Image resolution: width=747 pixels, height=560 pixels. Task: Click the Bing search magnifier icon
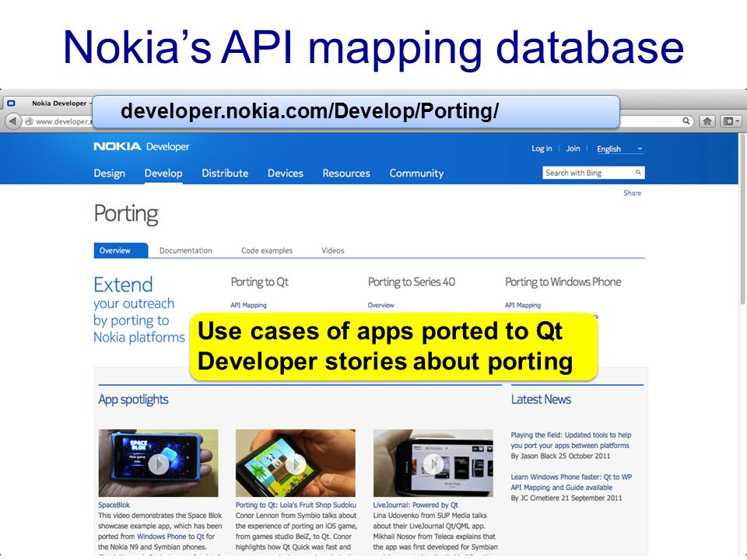pyautogui.click(x=638, y=173)
